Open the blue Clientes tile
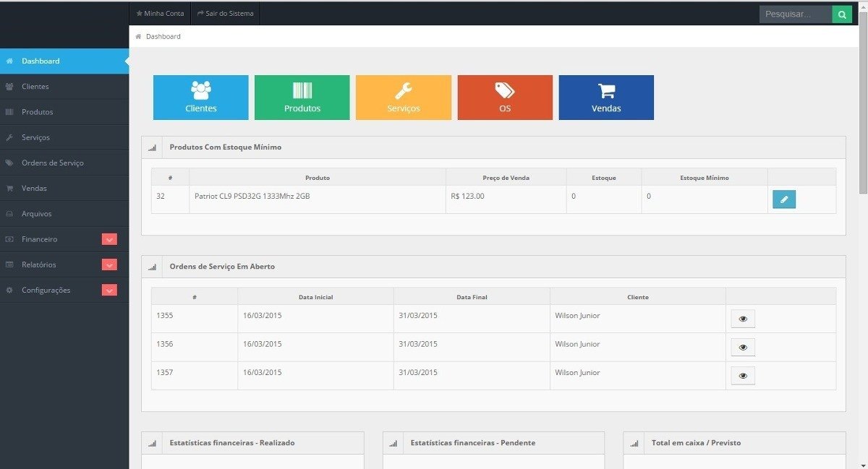 200,98
